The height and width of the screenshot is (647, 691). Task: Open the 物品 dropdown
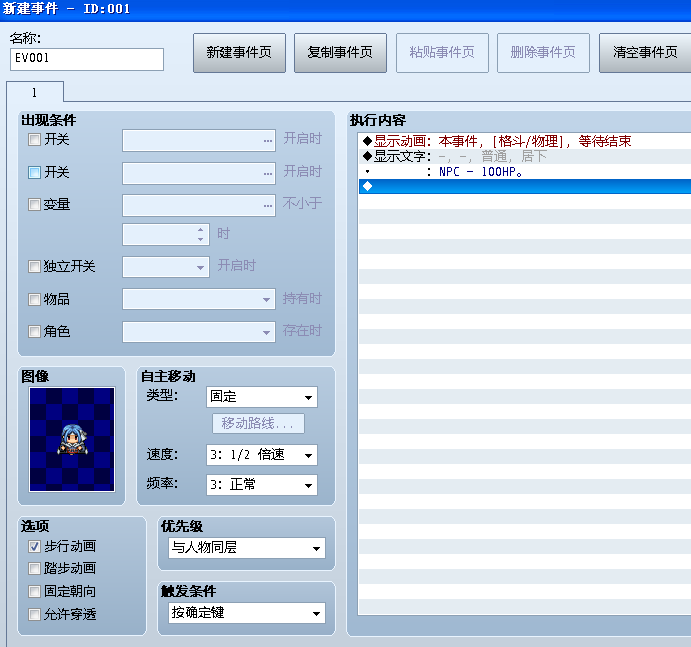199,299
